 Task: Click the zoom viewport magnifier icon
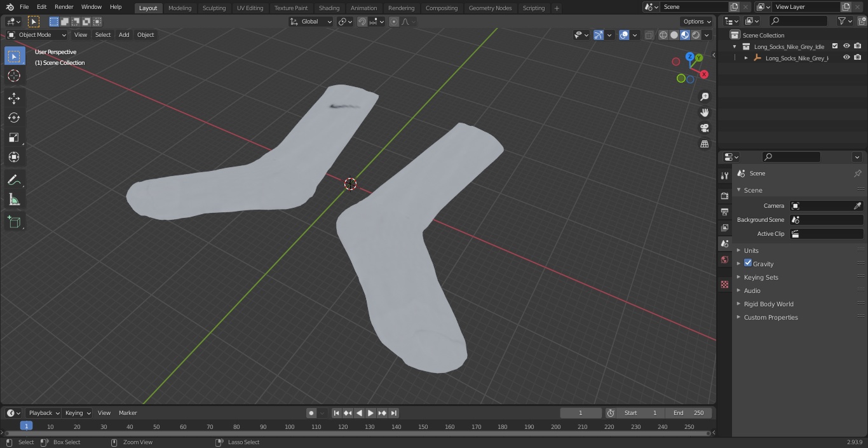[704, 97]
